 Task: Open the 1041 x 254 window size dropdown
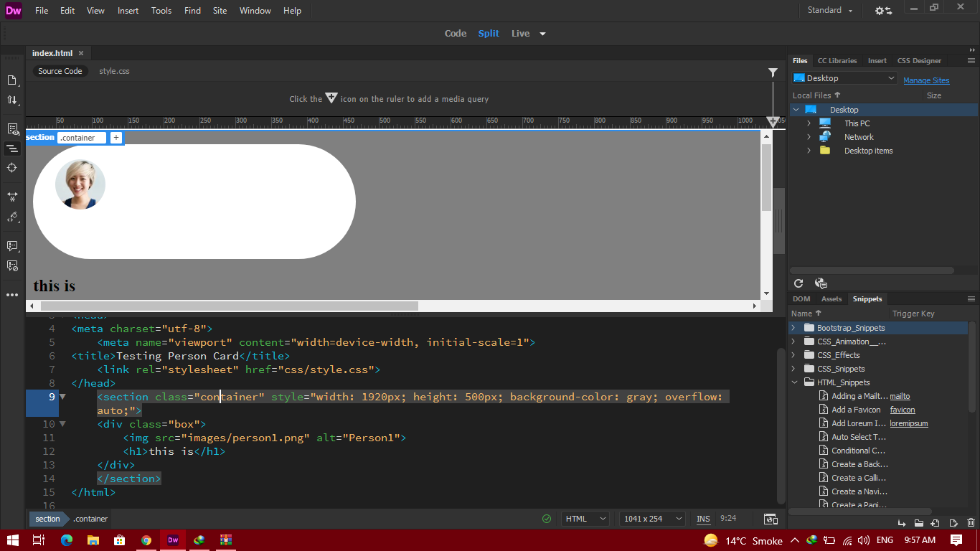click(x=652, y=519)
